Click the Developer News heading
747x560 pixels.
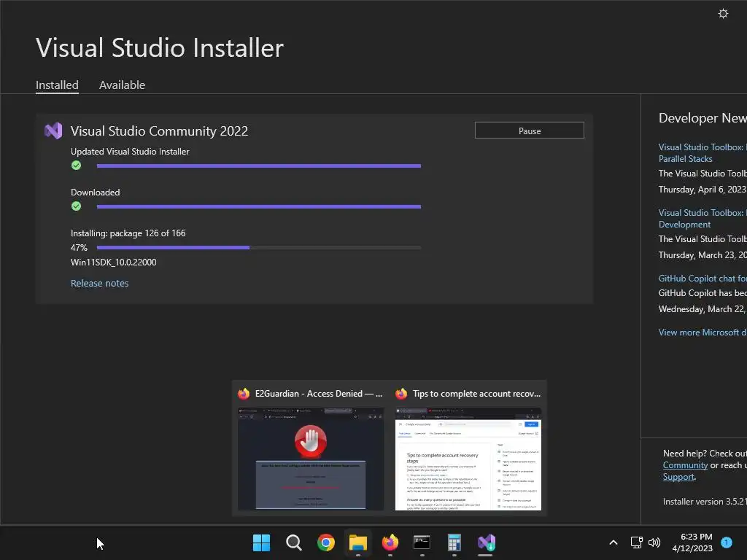coord(703,118)
